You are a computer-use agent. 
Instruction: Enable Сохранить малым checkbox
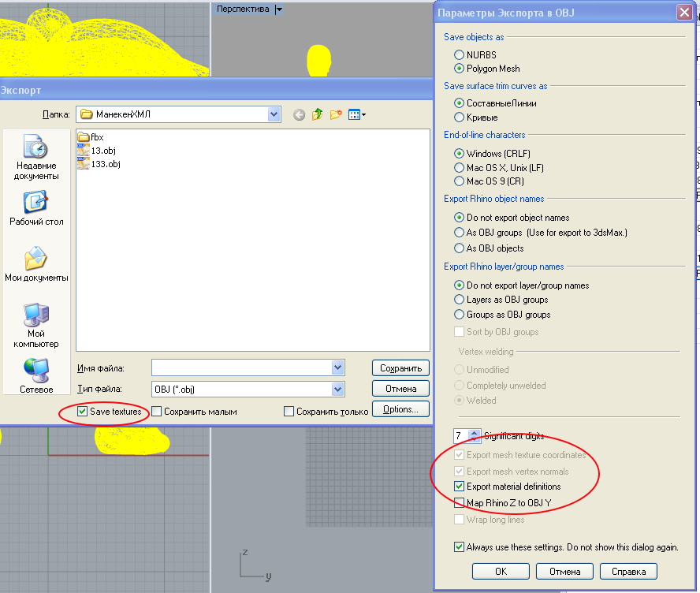[x=156, y=412]
